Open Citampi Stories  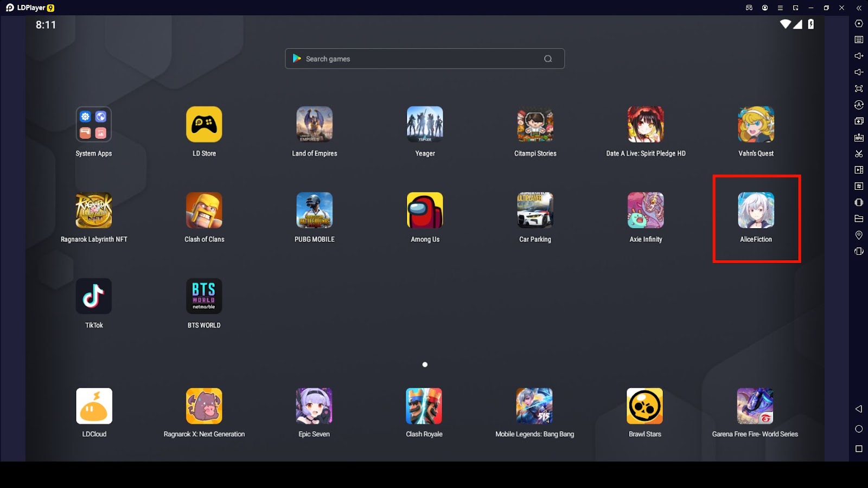click(x=535, y=124)
